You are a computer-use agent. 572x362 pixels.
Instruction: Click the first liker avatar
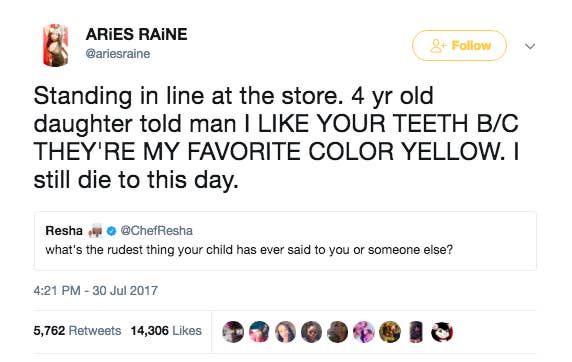coord(233,332)
